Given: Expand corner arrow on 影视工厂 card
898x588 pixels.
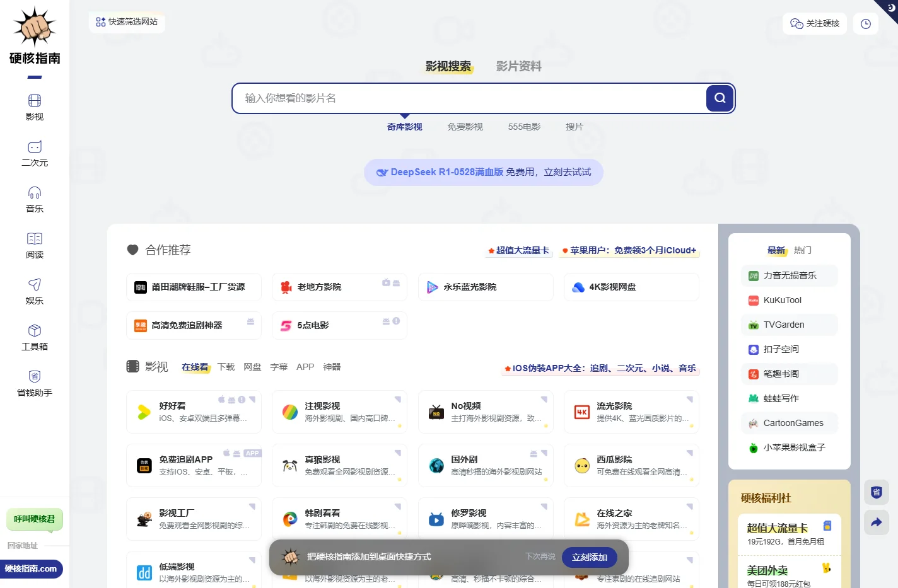Looking at the screenshot, I should point(252,507).
